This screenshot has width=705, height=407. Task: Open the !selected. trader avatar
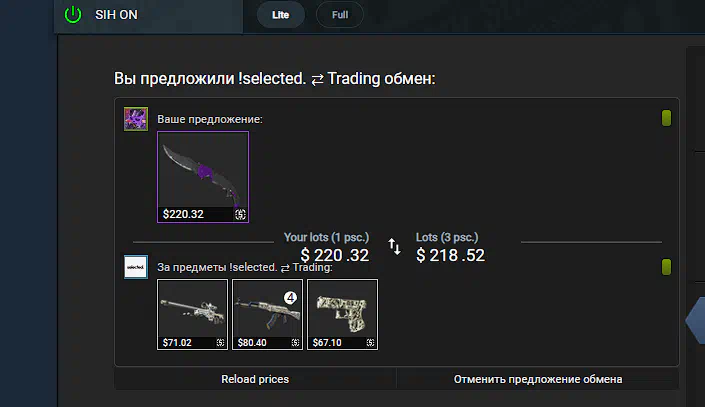(136, 267)
